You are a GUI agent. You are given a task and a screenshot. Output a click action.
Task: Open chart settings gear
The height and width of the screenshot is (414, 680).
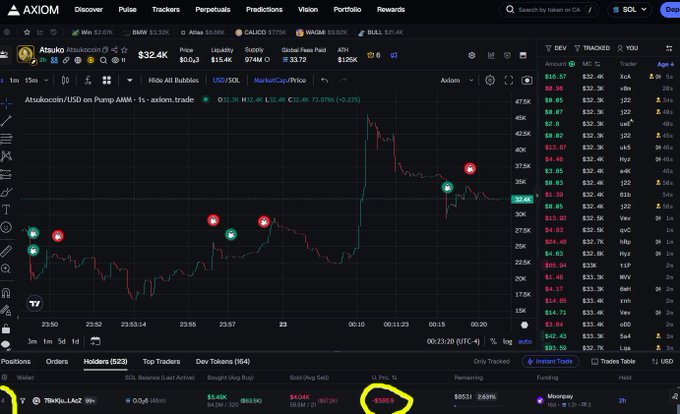[x=490, y=80]
